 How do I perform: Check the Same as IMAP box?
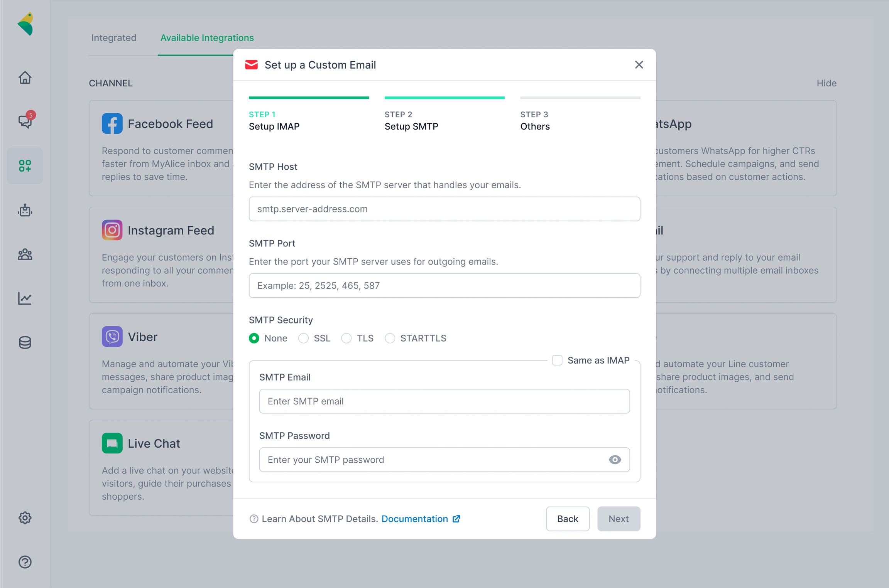tap(557, 360)
